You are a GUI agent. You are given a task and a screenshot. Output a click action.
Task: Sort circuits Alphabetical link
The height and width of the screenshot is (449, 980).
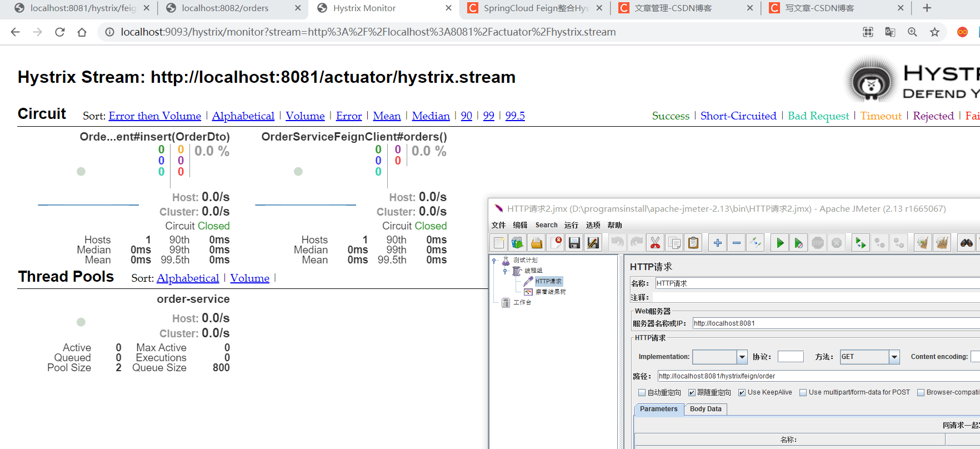tap(243, 116)
